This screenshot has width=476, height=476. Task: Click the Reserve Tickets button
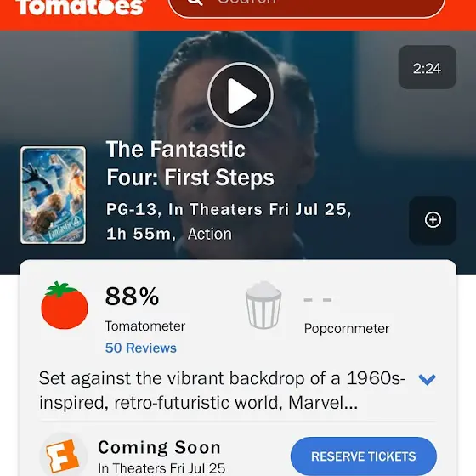[364, 456]
